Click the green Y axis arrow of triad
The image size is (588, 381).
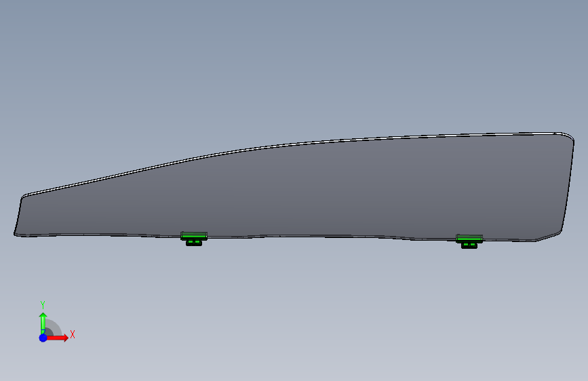[43, 323]
